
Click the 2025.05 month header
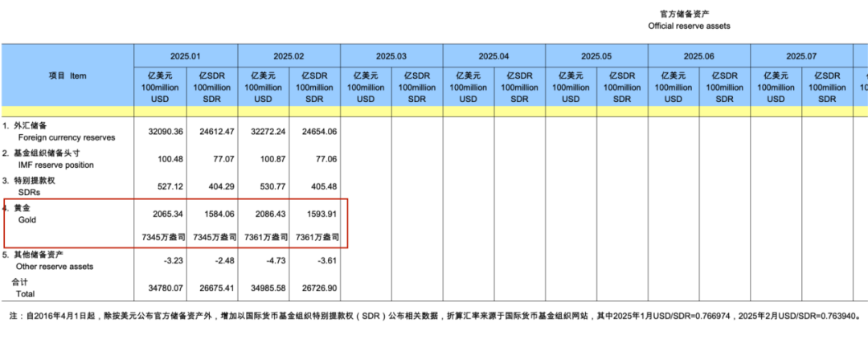click(596, 56)
